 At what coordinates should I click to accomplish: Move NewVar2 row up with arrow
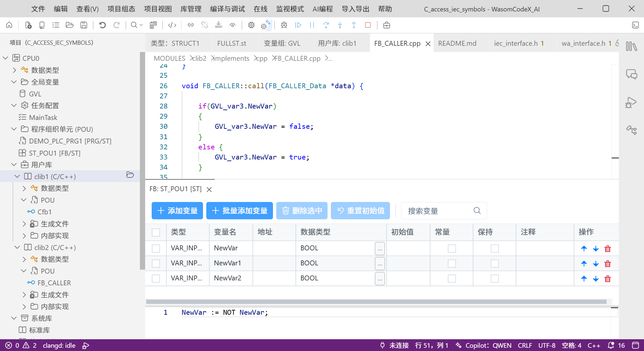click(x=584, y=279)
